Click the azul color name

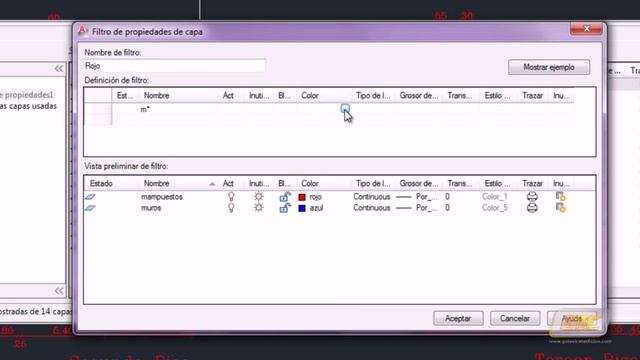point(316,208)
